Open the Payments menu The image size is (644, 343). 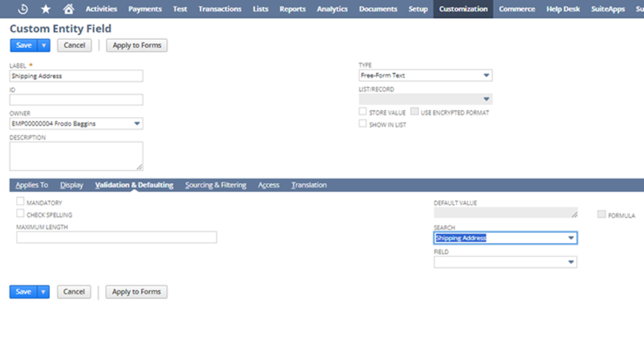145,9
